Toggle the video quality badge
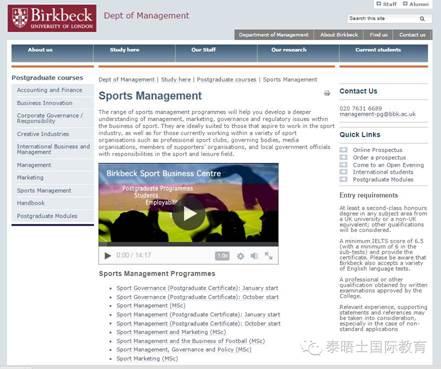Screen dimensions: 441x369 pyautogui.click(x=222, y=256)
